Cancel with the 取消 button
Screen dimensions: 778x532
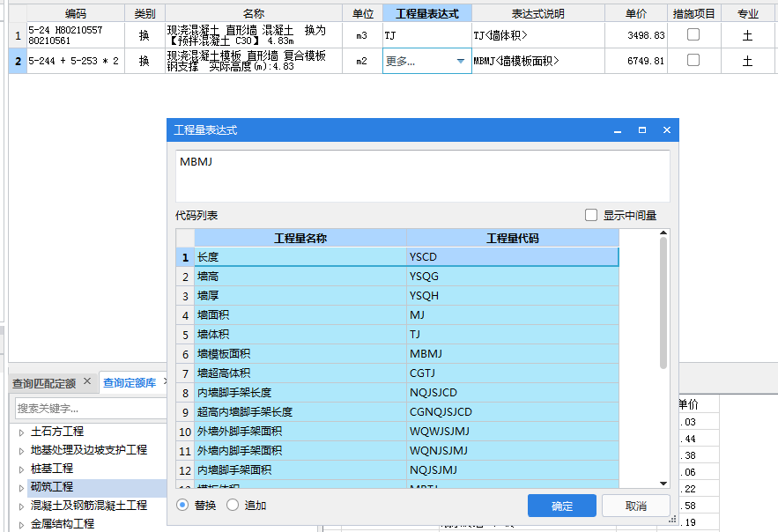(636, 506)
